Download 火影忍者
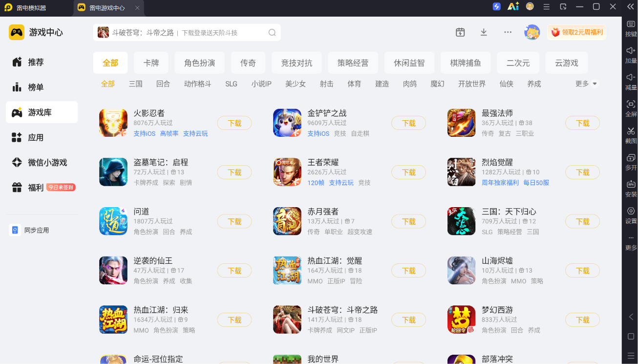This screenshot has width=638, height=364. coord(234,123)
